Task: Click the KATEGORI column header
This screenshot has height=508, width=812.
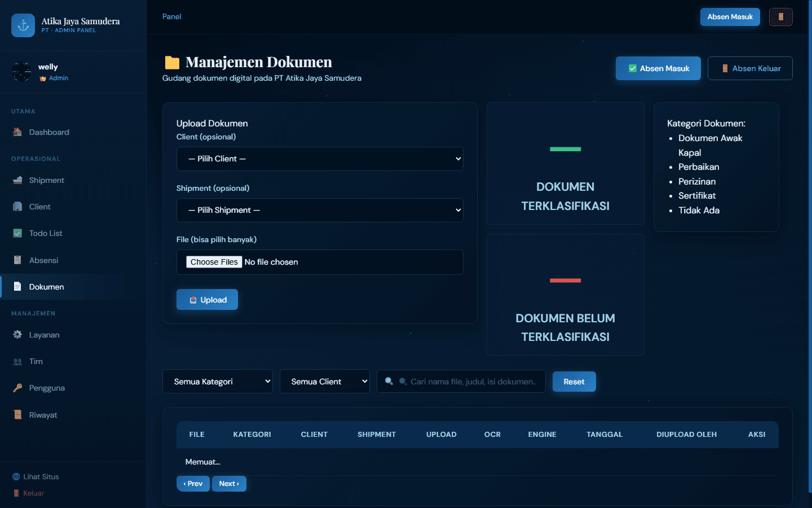Action: click(252, 435)
